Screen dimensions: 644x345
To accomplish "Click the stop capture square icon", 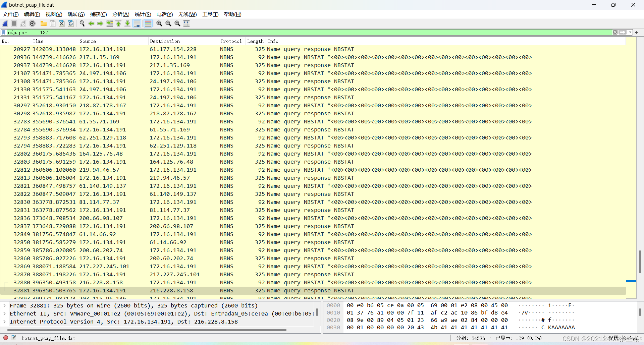I will point(14,23).
